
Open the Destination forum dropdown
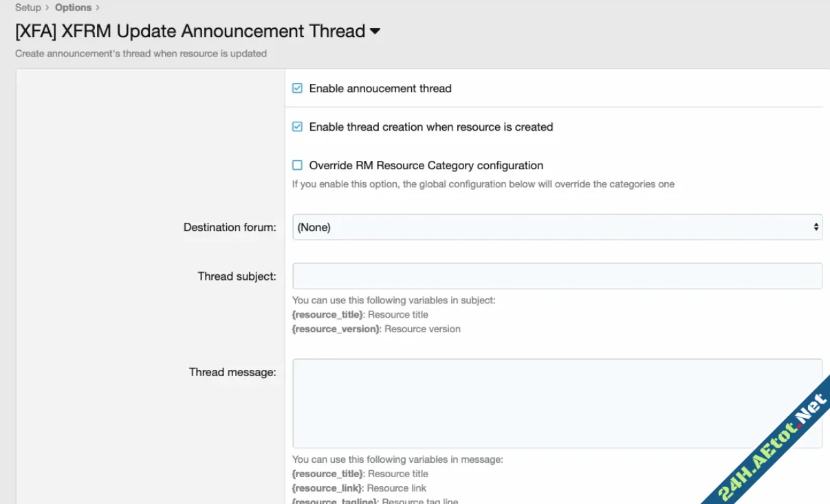click(x=557, y=227)
